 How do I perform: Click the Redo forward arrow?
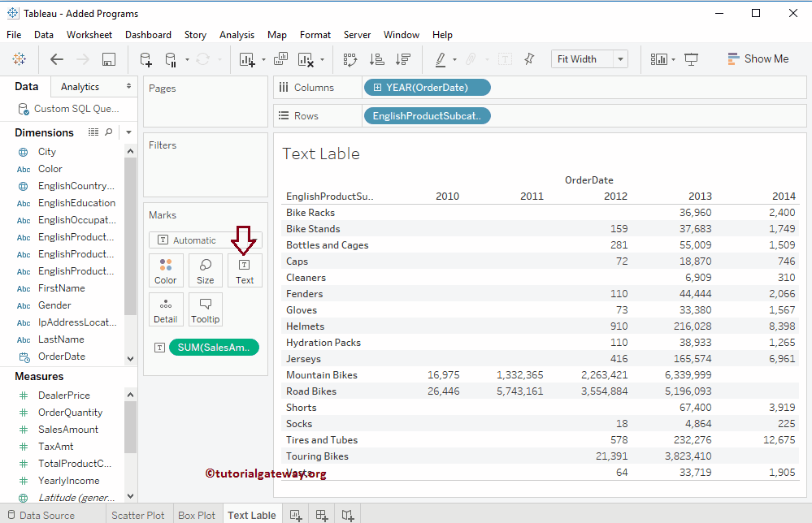[x=83, y=59]
